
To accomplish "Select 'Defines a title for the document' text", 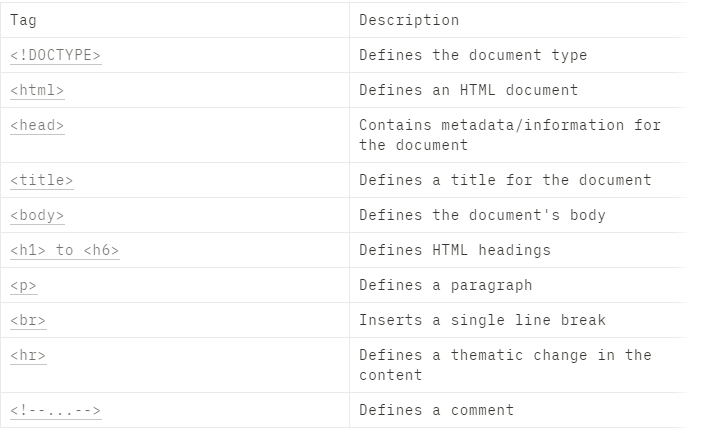I will pos(505,180).
